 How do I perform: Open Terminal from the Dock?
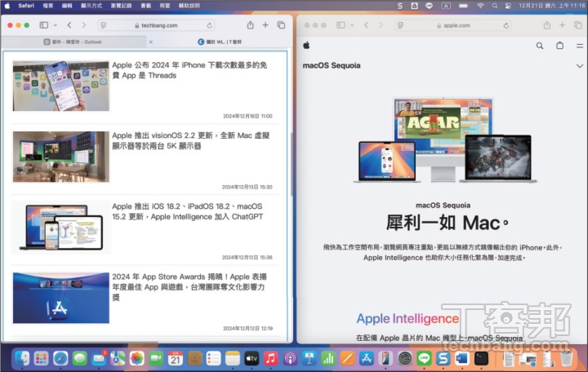(x=481, y=358)
